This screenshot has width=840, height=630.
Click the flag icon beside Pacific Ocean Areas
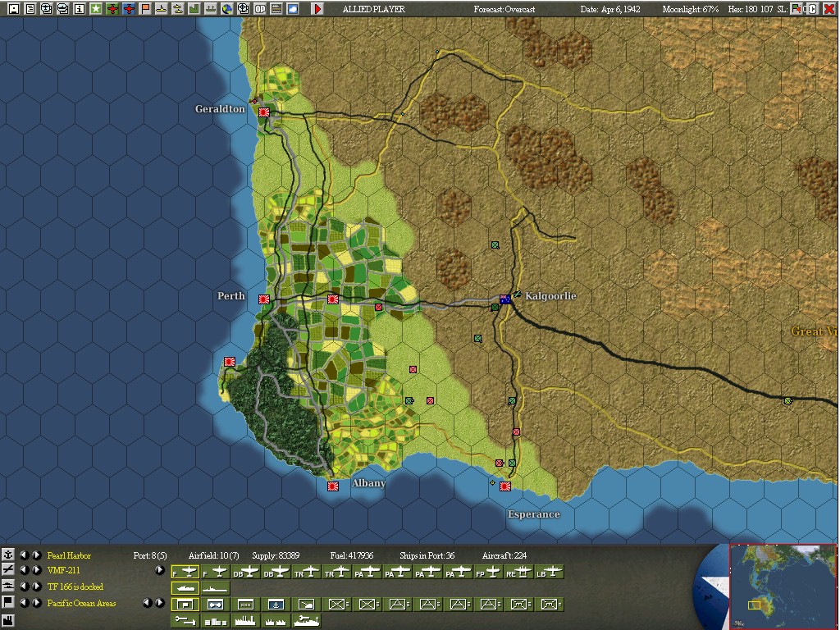[8, 602]
